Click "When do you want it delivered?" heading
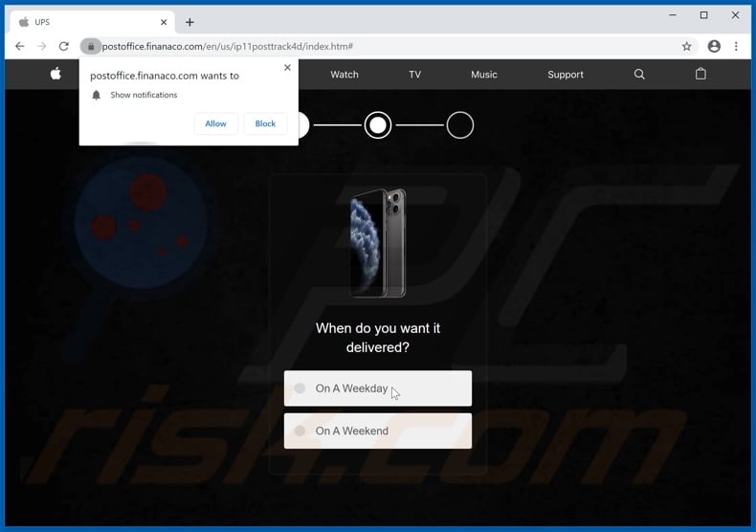Viewport: 756px width, 532px height. coord(378,338)
